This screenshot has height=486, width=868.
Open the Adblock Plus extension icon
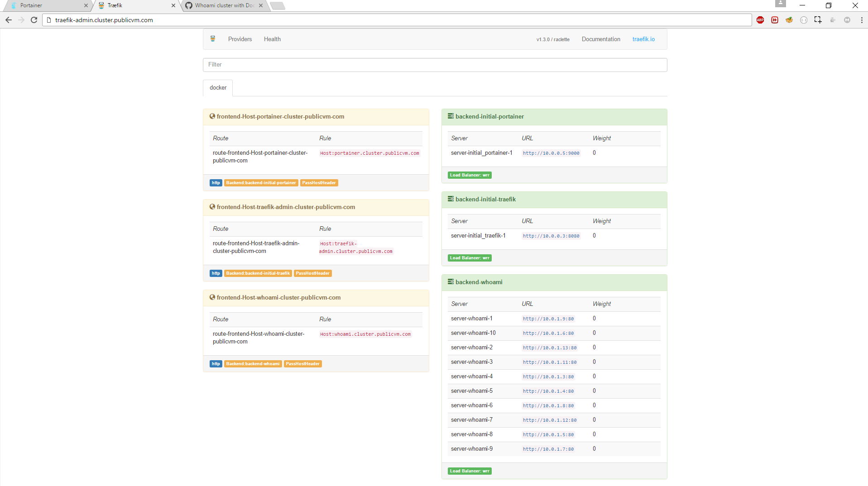pos(760,20)
